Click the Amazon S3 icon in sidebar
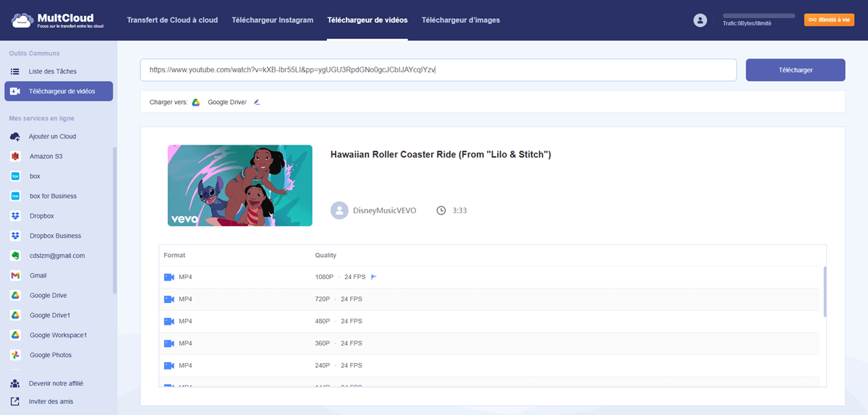868x415 pixels. (15, 156)
